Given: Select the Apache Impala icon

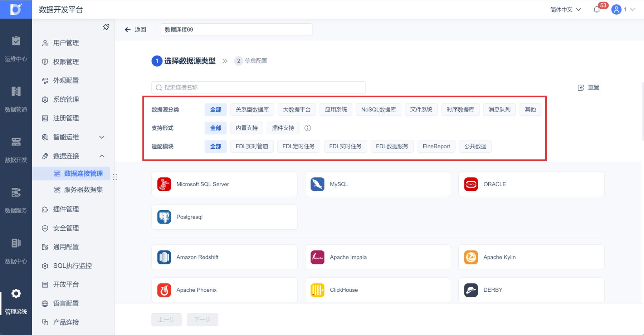Looking at the screenshot, I should (318, 257).
